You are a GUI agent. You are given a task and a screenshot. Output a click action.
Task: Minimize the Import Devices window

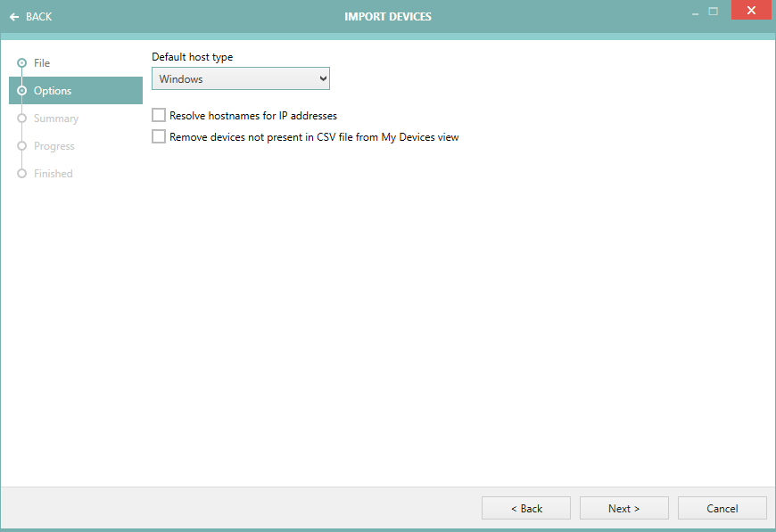tap(693, 12)
